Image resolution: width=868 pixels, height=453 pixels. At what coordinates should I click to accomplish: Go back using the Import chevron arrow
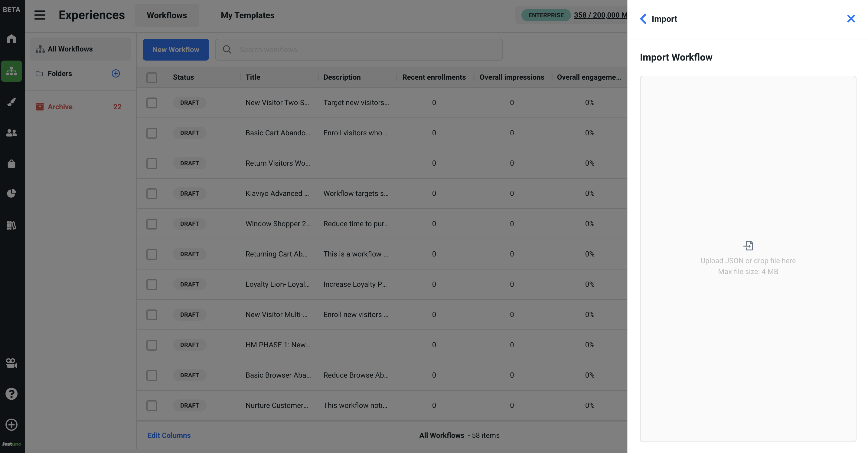click(x=643, y=19)
